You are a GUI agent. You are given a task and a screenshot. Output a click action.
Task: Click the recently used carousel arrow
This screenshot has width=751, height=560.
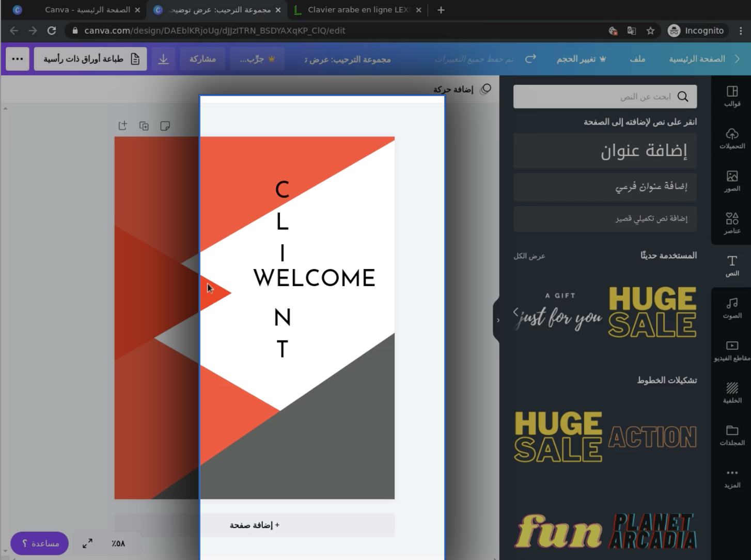point(515,312)
